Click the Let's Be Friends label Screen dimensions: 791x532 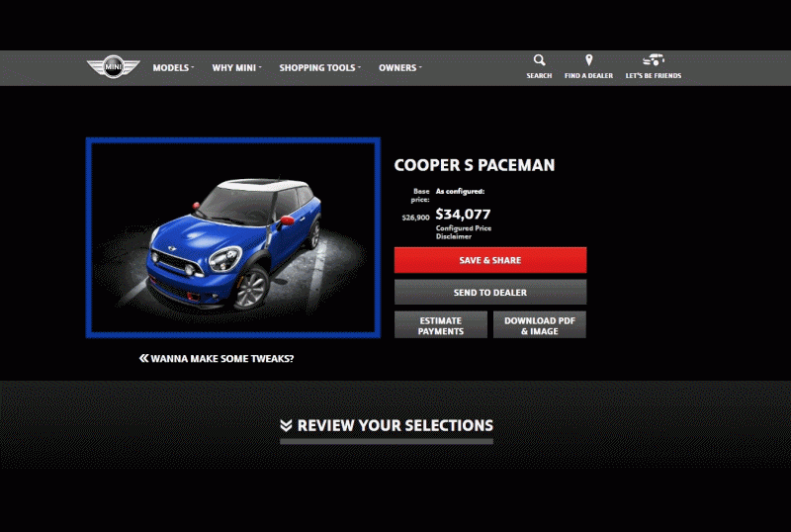pyautogui.click(x=654, y=76)
